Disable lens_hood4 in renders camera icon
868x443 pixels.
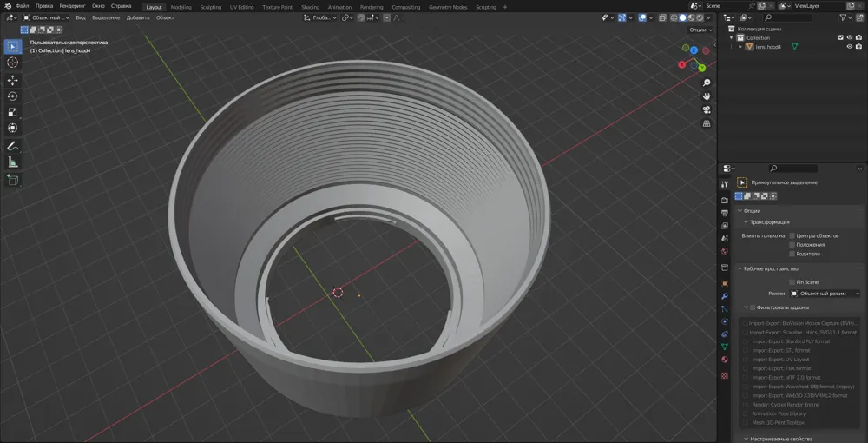858,47
